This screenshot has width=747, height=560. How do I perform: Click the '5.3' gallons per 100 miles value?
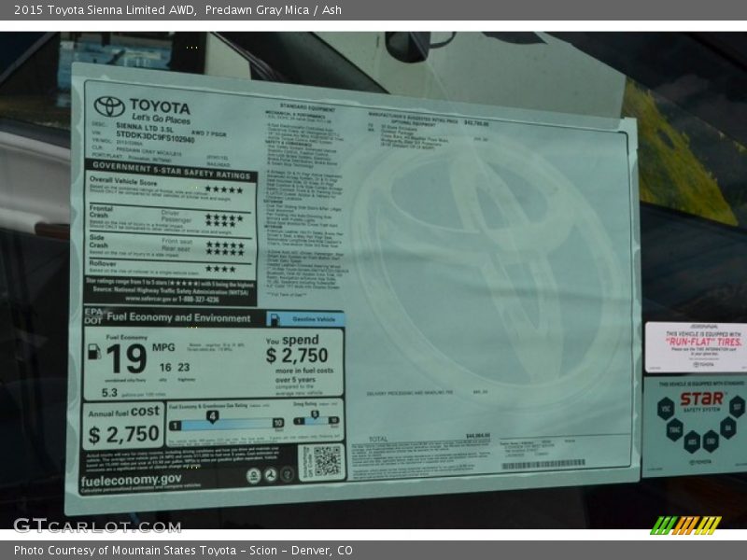click(x=109, y=393)
